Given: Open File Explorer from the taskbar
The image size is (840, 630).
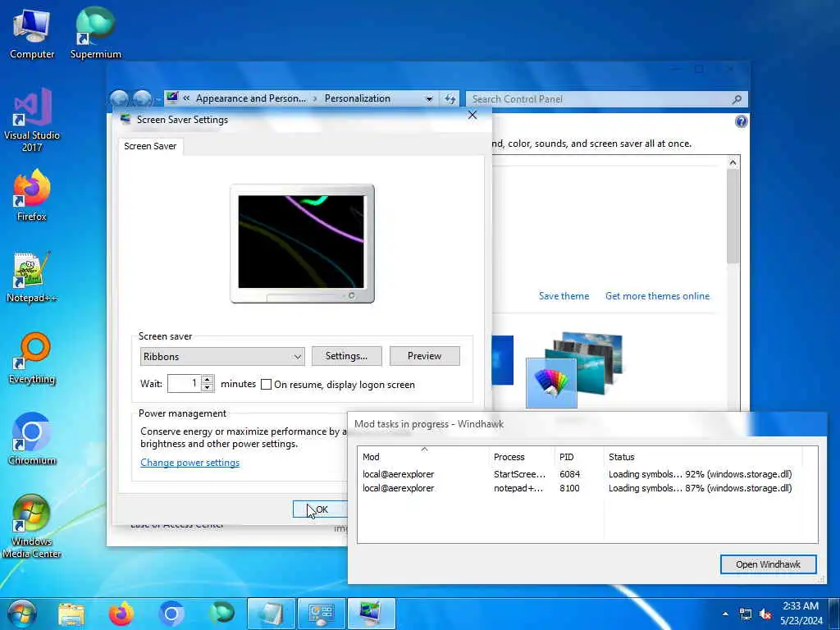Looking at the screenshot, I should coord(71,614).
